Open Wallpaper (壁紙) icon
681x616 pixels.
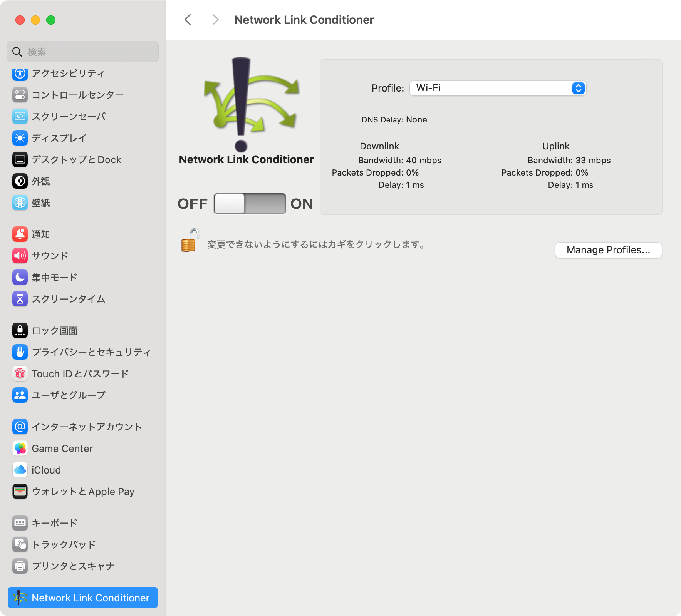(x=20, y=203)
